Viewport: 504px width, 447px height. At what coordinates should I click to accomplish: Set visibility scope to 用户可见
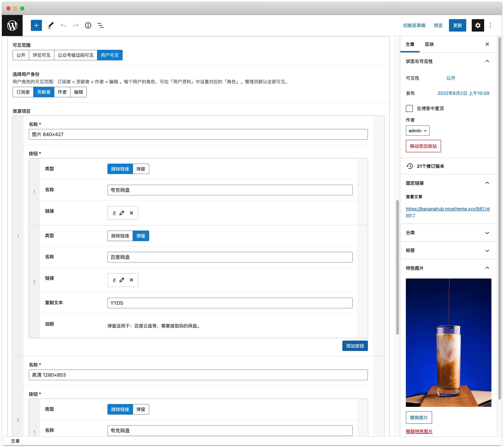pos(110,55)
